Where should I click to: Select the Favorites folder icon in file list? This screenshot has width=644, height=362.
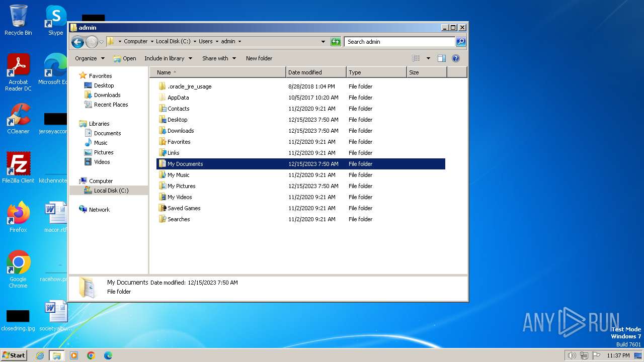point(162,142)
